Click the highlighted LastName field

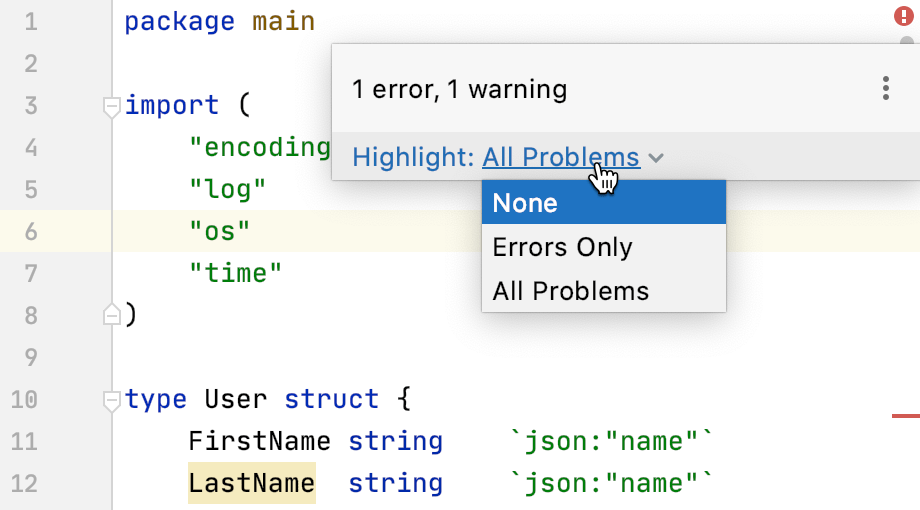point(251,483)
